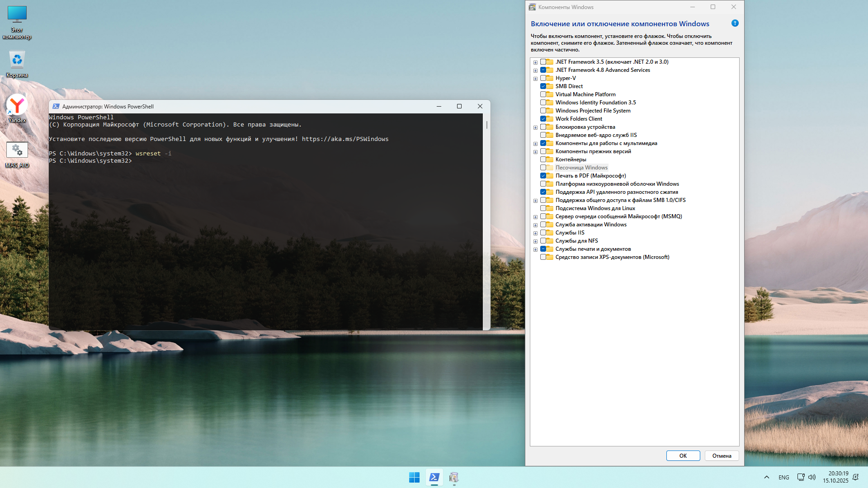The image size is (868, 488).
Task: Open the Start menu with the Windows logo
Action: point(414,477)
